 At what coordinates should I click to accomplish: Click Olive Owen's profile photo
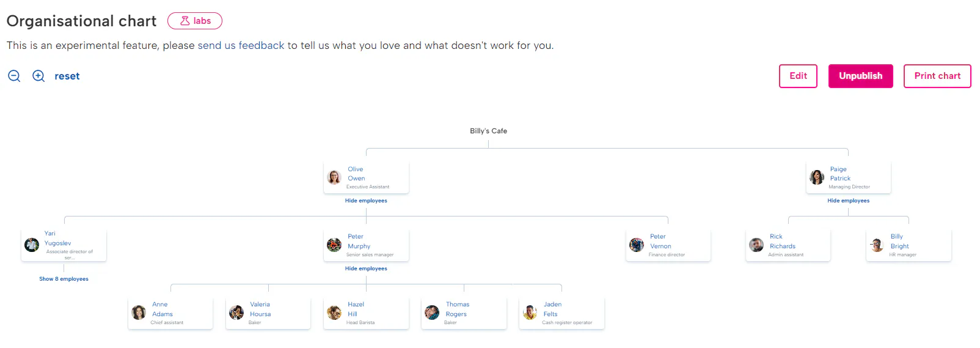tap(334, 177)
